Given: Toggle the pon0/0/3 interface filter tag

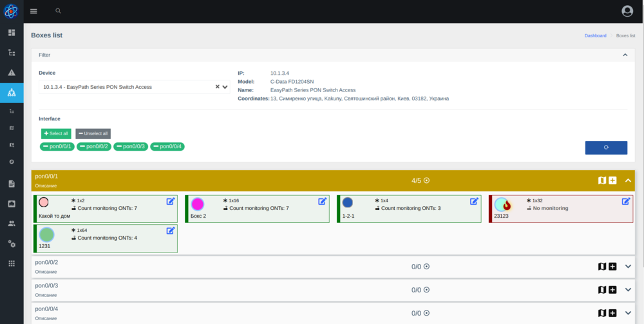Looking at the screenshot, I should pyautogui.click(x=131, y=147).
